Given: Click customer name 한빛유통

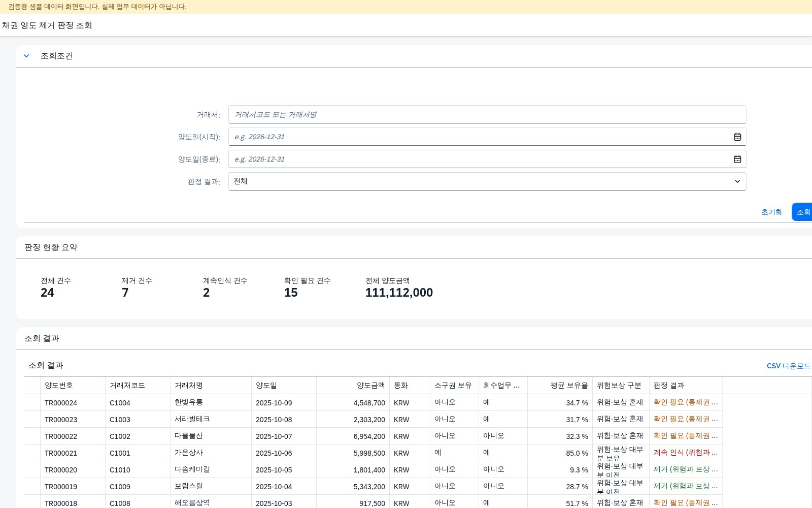Looking at the screenshot, I should (x=189, y=402).
